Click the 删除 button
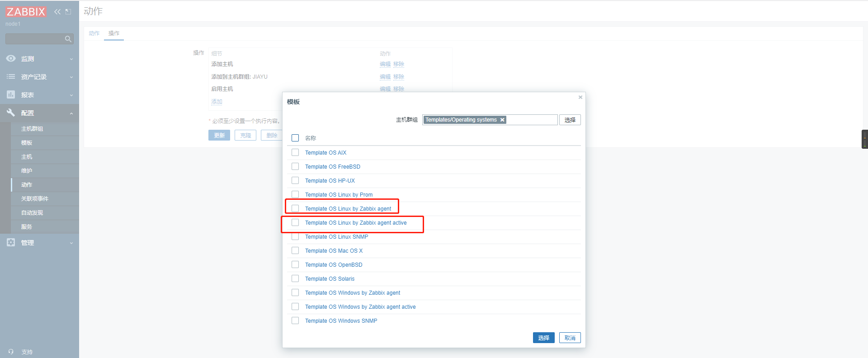Viewport: 868px width, 358px height. tap(272, 135)
